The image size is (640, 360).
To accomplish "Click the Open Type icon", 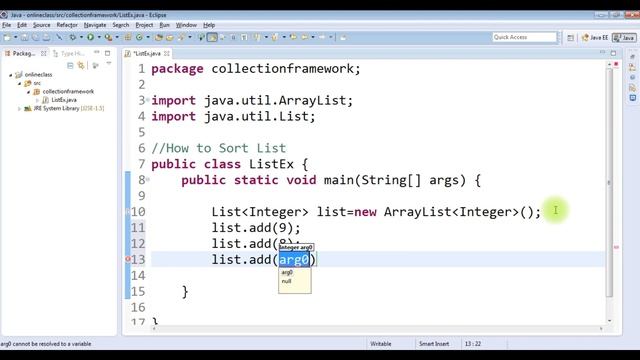I will 158,38.
